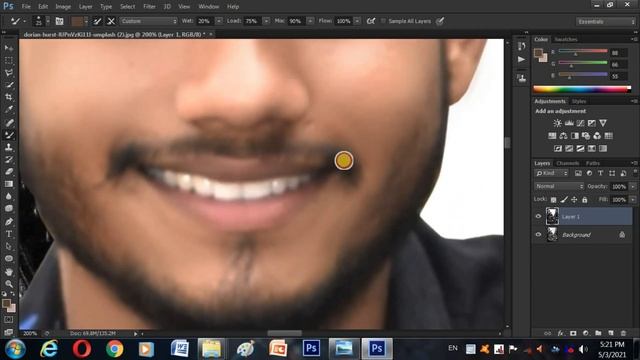Toggle lock transparent pixels
The image size is (640, 360).
tap(553, 200)
